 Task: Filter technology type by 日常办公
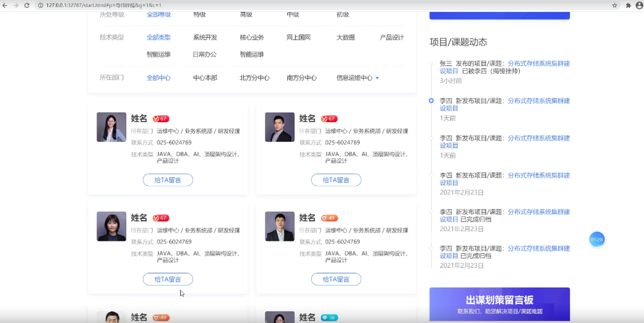tap(205, 54)
